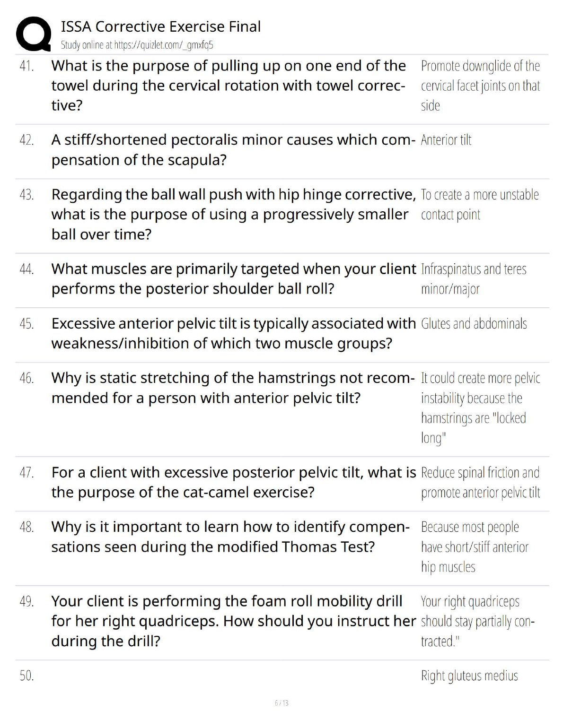Select the Anterior tilt answer
Image resolution: width=563 pixels, height=728 pixels.
[446, 140]
